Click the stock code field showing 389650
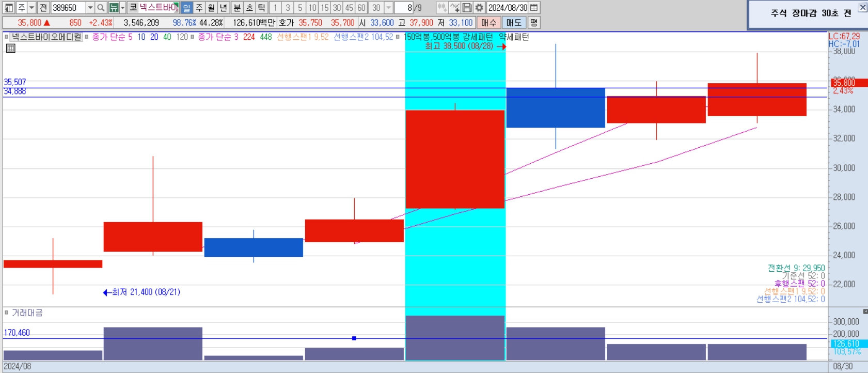This screenshot has width=868, height=373. tap(68, 8)
